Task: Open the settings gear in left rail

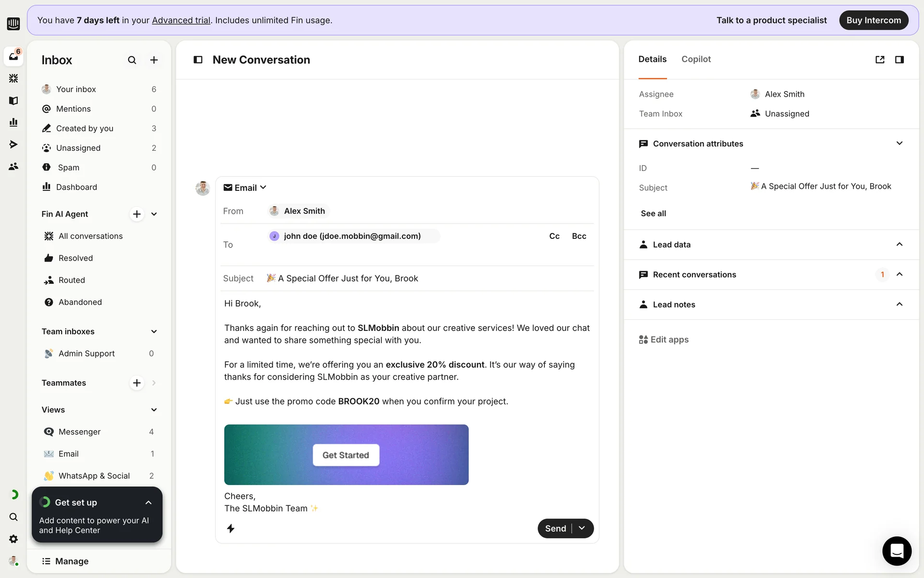Action: [13, 539]
